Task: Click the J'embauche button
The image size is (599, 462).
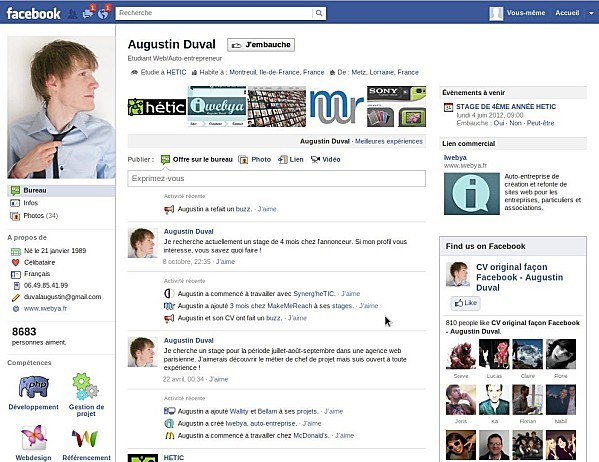Action: [x=261, y=45]
